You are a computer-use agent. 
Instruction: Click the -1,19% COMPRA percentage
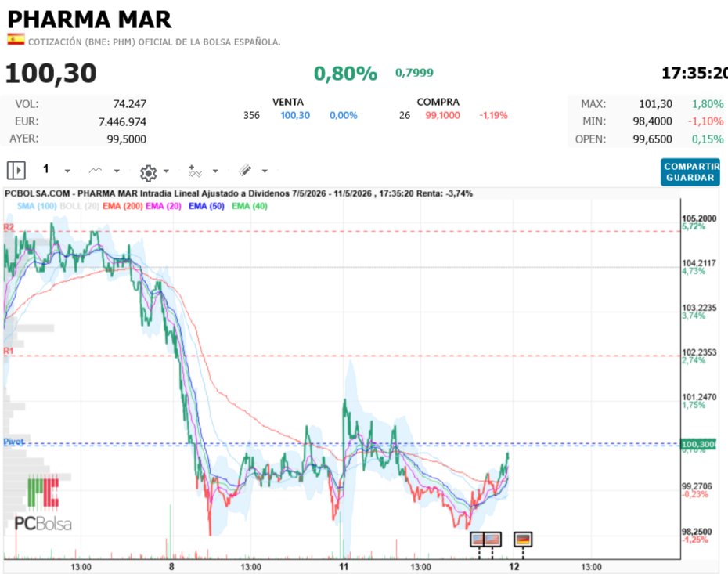pos(493,115)
